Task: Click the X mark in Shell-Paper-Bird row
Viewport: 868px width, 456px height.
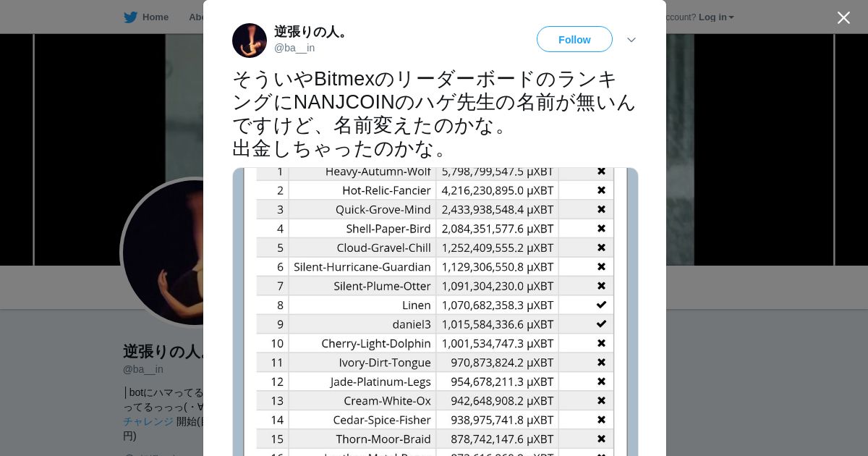Action: [x=601, y=229]
